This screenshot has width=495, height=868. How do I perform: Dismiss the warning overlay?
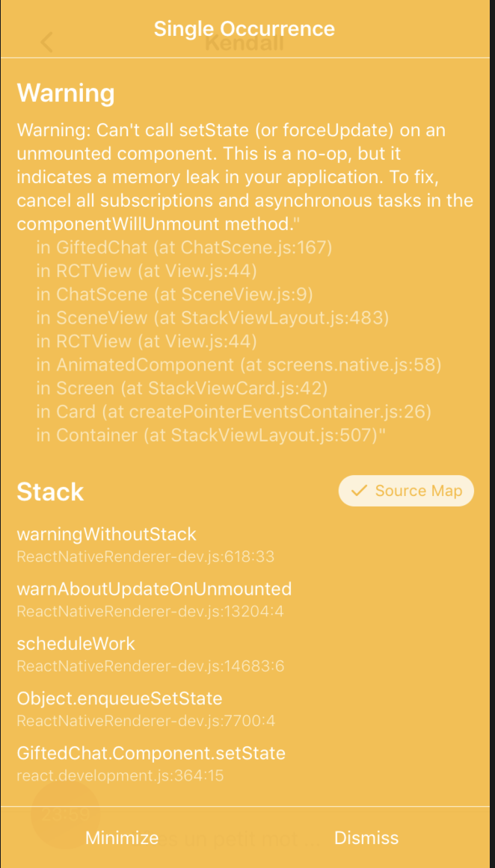[366, 837]
